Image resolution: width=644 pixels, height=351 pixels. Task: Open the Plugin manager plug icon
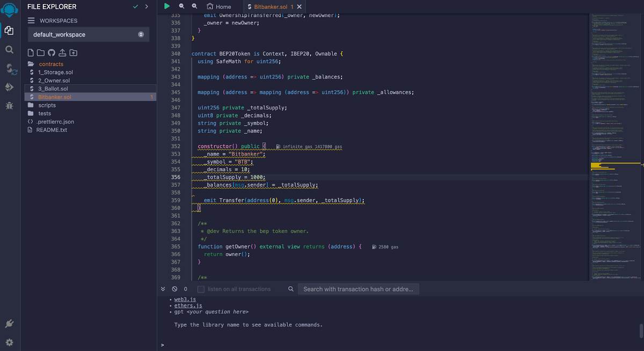click(9, 324)
